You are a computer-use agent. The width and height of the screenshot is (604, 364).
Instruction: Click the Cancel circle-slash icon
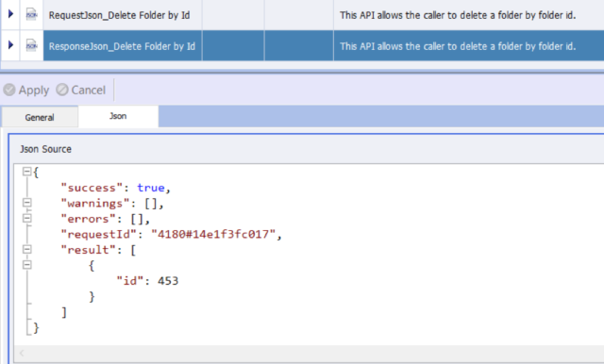(x=62, y=90)
